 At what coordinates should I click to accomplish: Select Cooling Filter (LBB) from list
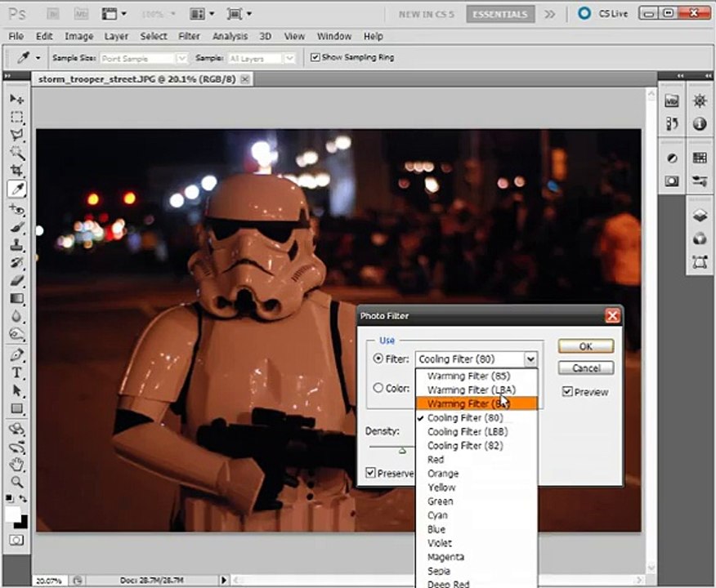click(477, 431)
